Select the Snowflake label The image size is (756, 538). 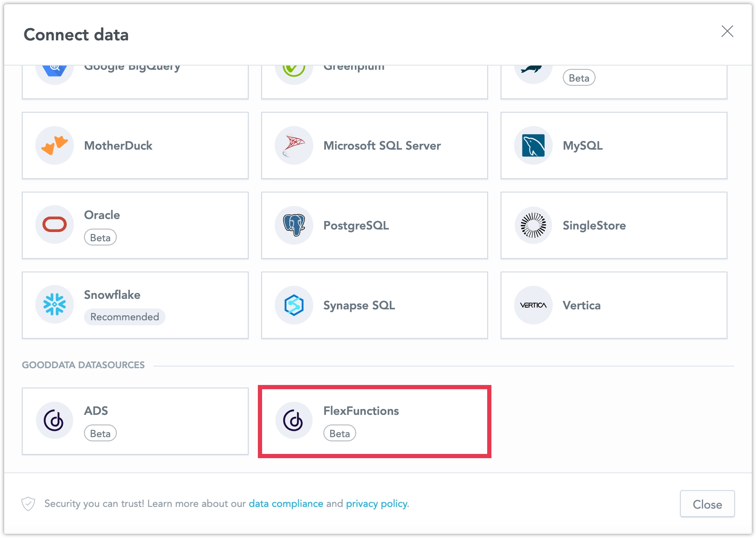pos(112,295)
